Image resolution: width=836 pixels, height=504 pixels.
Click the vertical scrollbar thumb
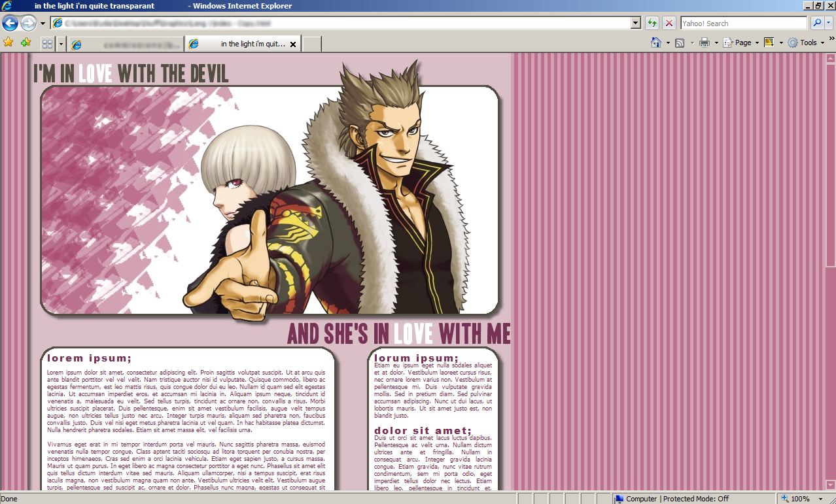coord(830,165)
